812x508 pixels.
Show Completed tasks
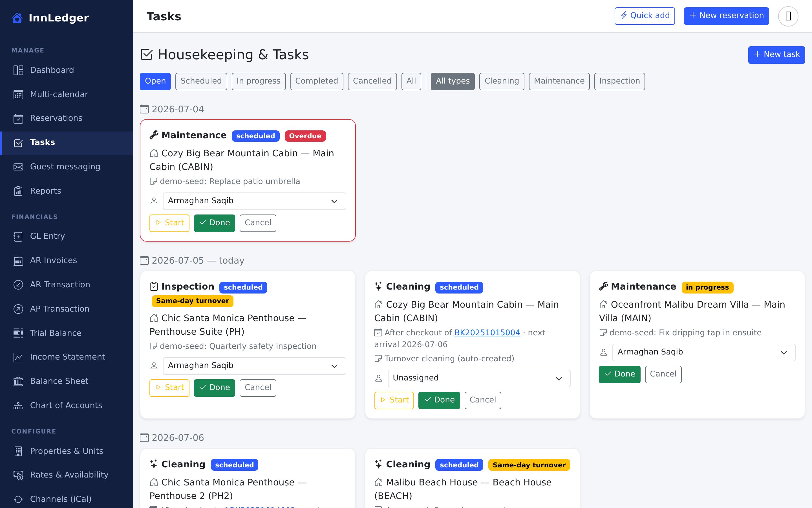click(317, 81)
